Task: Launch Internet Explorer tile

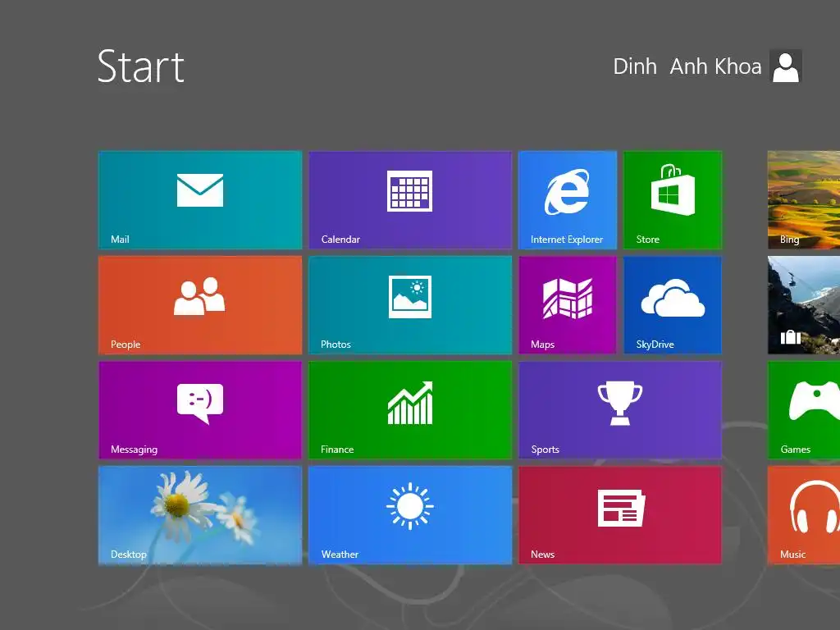Action: (x=568, y=200)
